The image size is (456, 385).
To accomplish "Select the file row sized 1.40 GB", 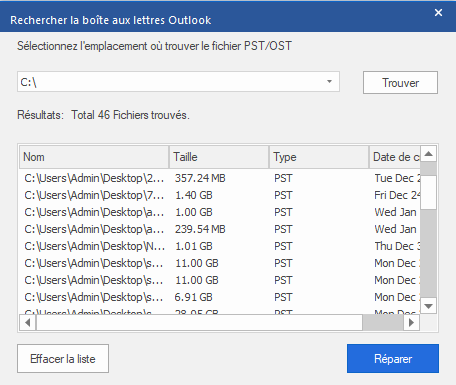I will [x=220, y=195].
